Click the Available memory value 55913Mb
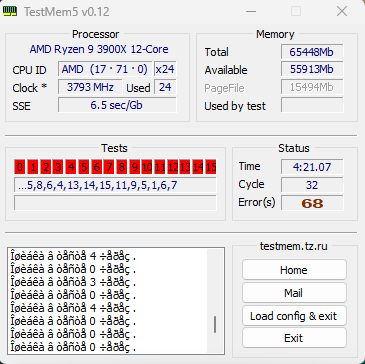Viewport: 365px width, 364px height. tap(312, 69)
